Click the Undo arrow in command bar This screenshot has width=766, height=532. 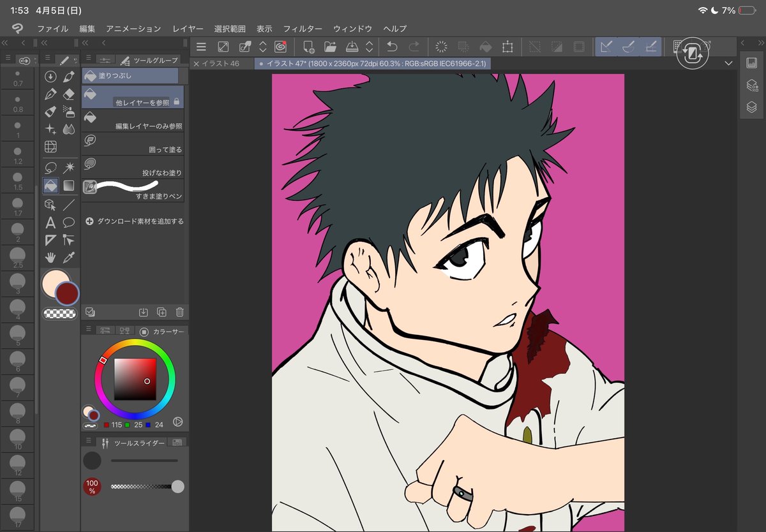[392, 47]
